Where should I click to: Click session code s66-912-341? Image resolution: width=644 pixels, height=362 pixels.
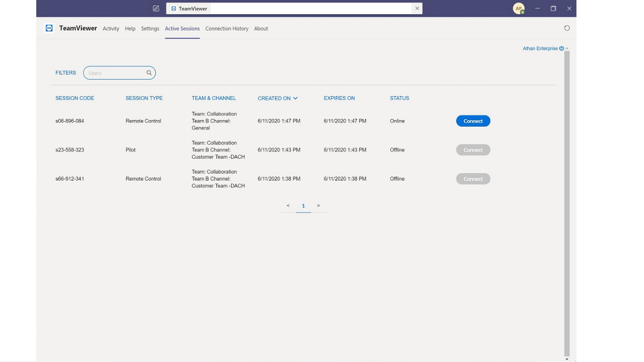click(69, 179)
